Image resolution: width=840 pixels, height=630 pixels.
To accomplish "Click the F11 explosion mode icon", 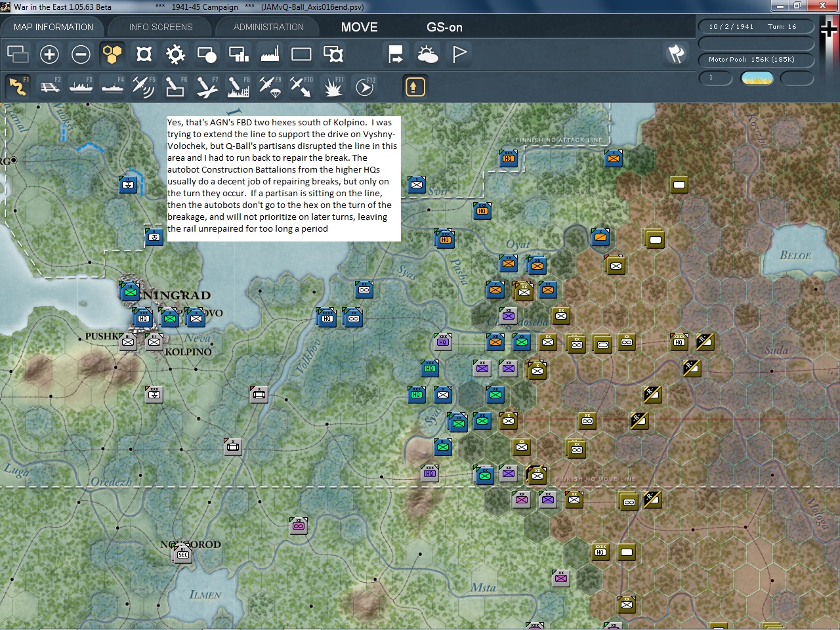I will [333, 87].
